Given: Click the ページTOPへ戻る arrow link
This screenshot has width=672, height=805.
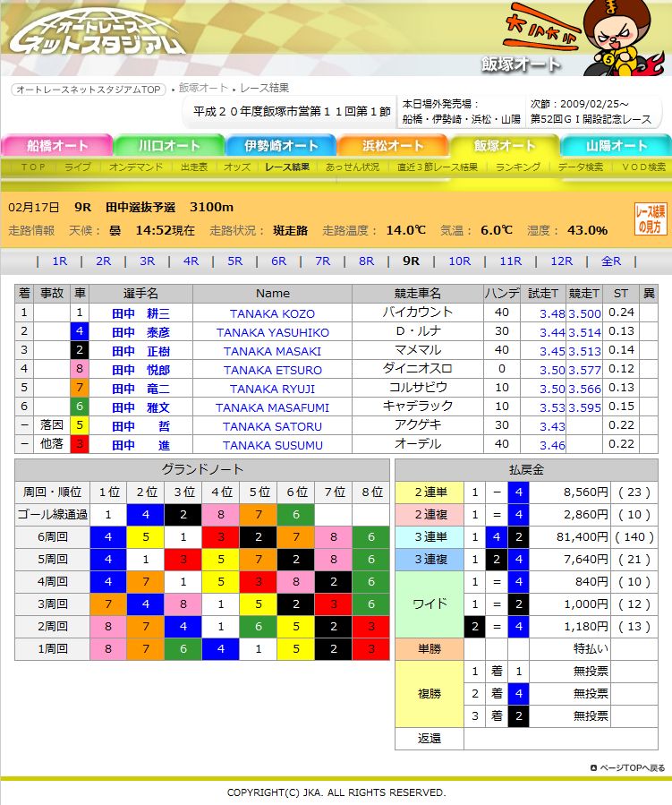Looking at the screenshot, I should coord(627,768).
